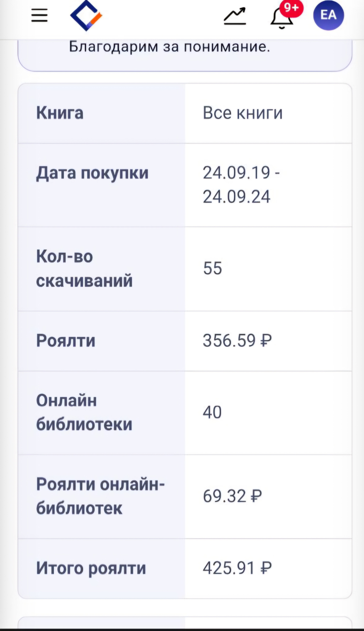Open the statistics chart icon
This screenshot has width=364, height=631.
point(234,16)
